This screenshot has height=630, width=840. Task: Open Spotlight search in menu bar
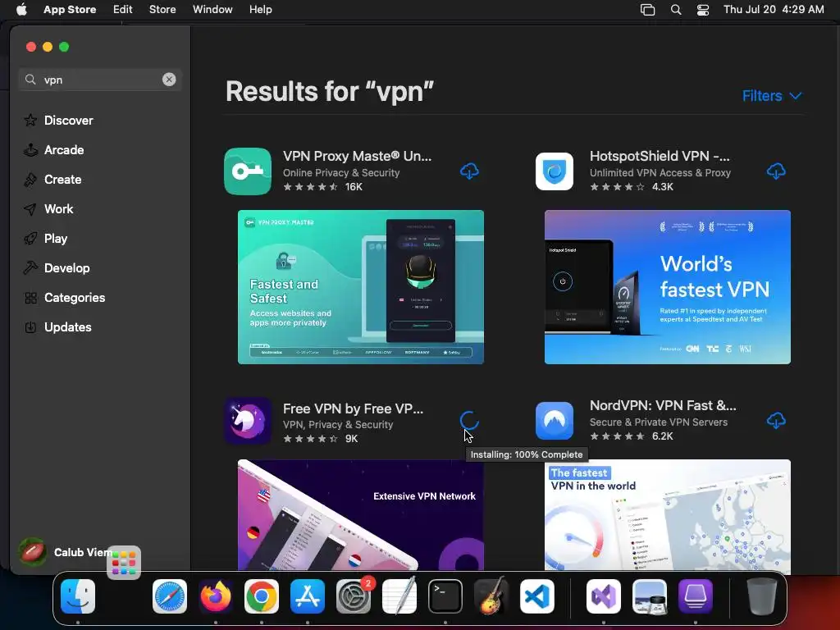tap(676, 10)
